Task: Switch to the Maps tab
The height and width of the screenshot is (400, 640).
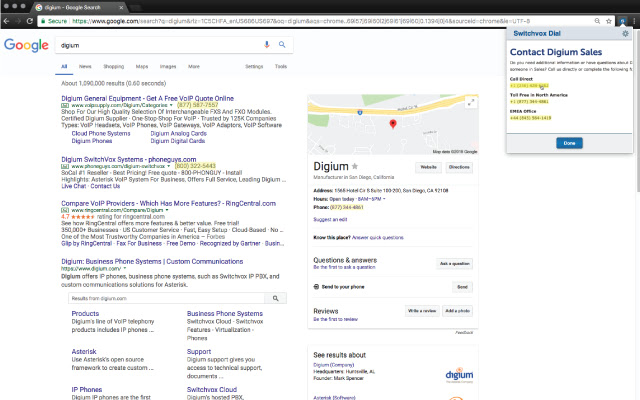Action: [142, 67]
